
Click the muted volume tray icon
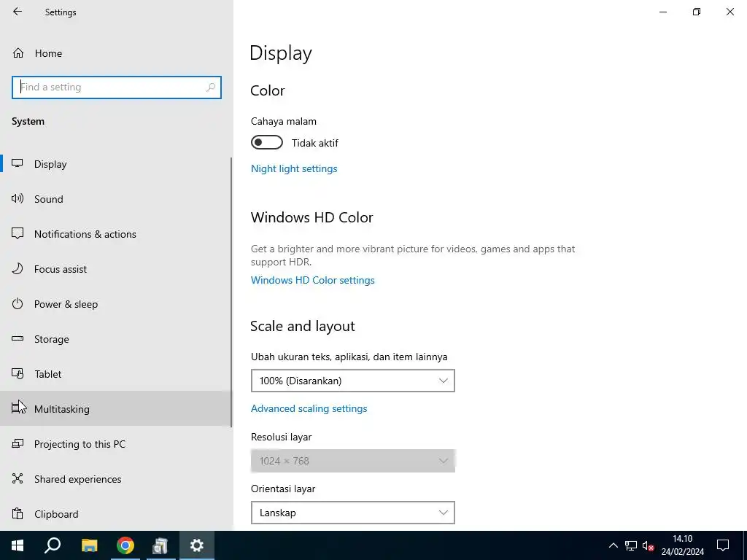(648, 545)
